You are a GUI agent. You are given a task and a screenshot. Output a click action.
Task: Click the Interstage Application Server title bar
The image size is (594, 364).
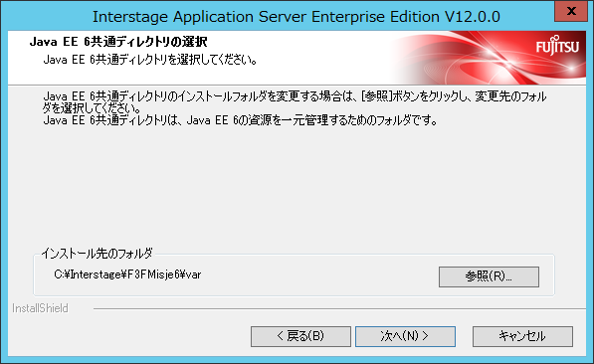pos(297,16)
